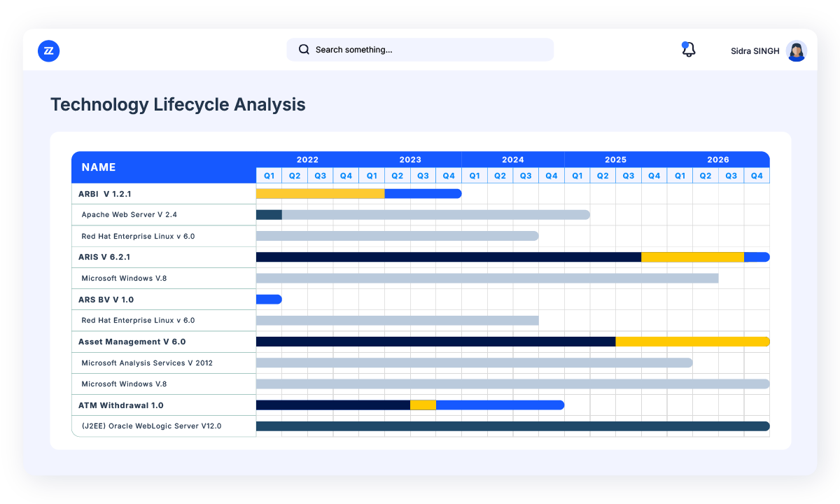
Task: Click the ARBI V 1.2.1 row name
Action: 104,194
